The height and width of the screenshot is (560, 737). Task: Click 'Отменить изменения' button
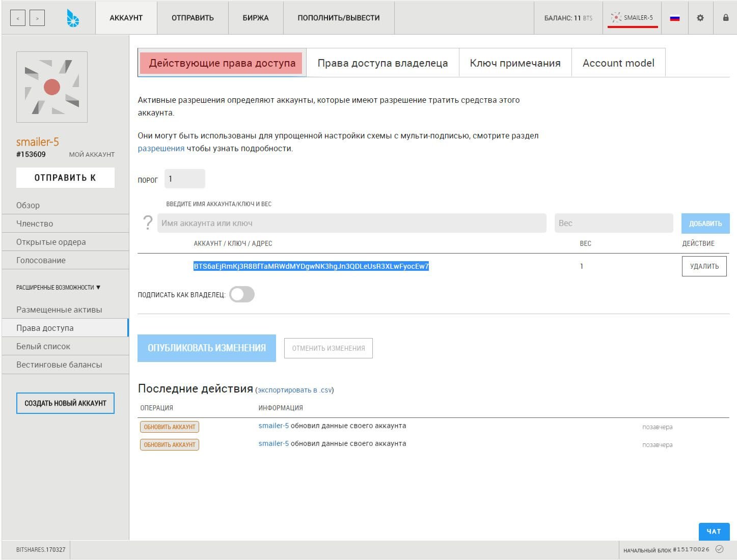click(x=329, y=348)
